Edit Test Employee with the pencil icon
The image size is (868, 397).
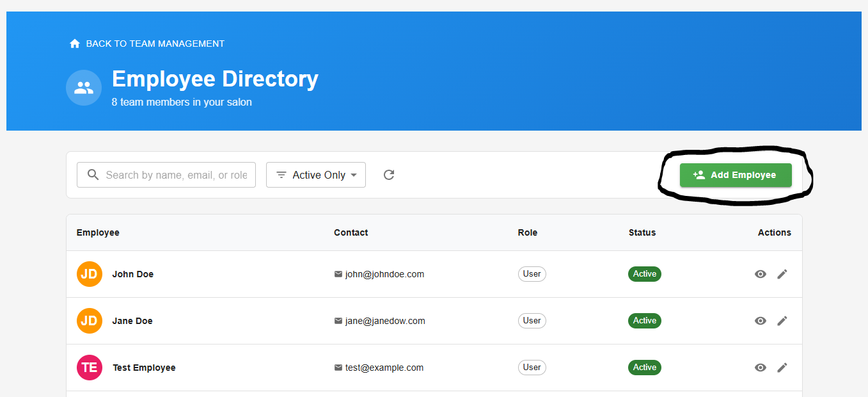782,368
